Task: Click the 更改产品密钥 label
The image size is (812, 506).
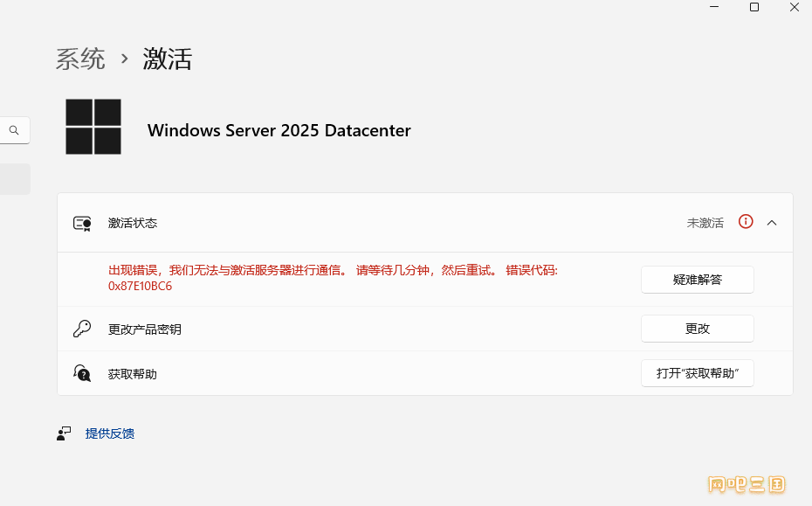Action: pos(144,329)
